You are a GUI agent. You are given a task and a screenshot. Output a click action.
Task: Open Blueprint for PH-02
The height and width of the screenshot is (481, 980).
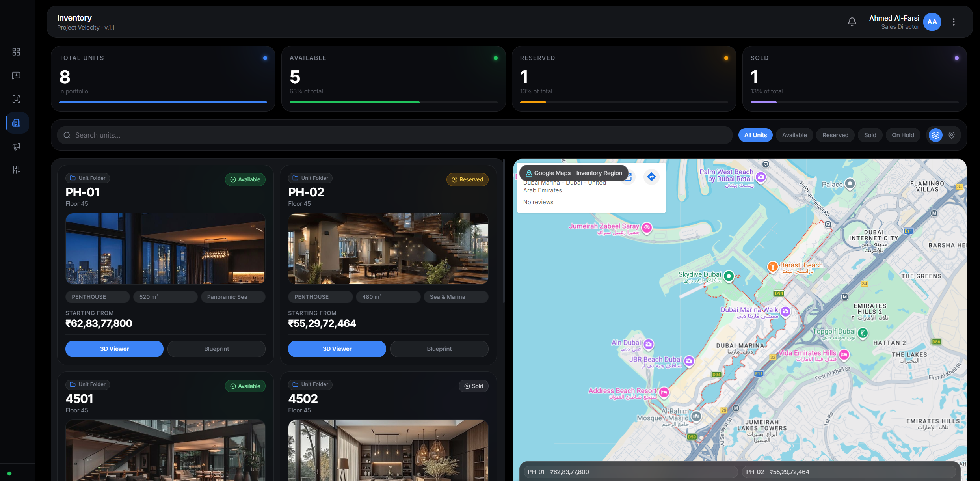(x=439, y=349)
